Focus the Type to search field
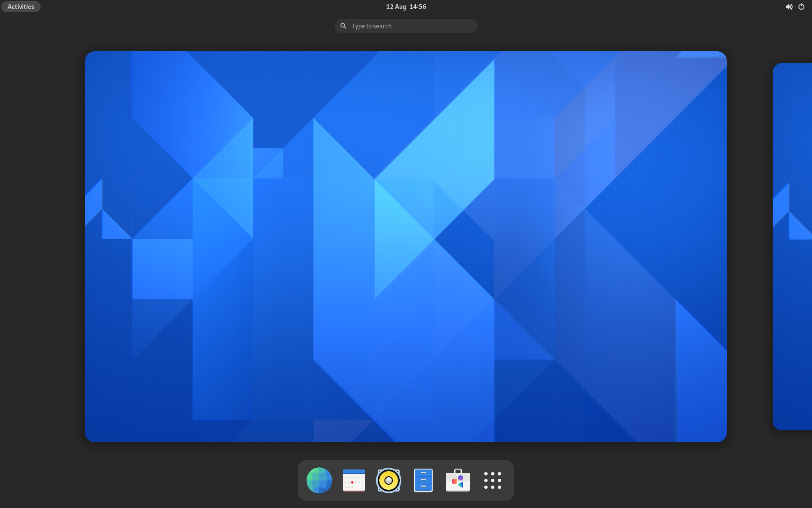 pyautogui.click(x=406, y=26)
